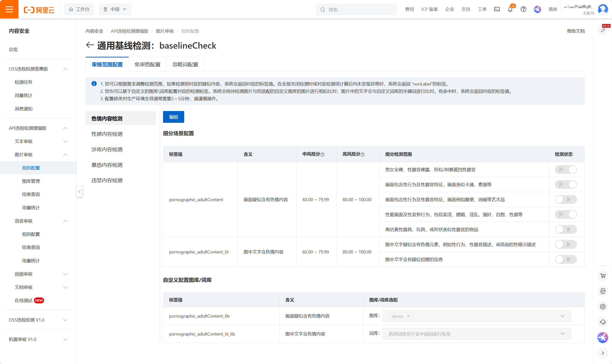The image size is (612, 364).
Task: Click the back arrow beside baselineCheck title
Action: (x=90, y=45)
